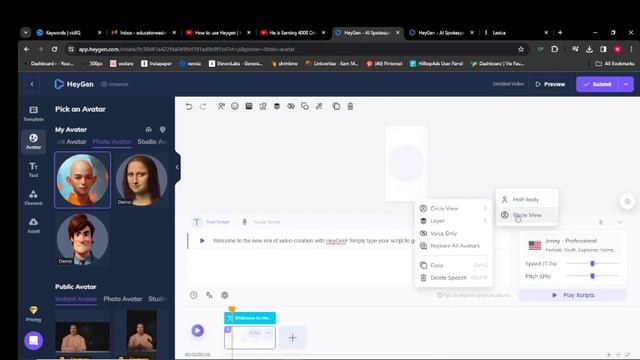Toggle the hide-element eye icon in toolbar
Image resolution: width=640 pixels, height=360 pixels.
tap(291, 106)
